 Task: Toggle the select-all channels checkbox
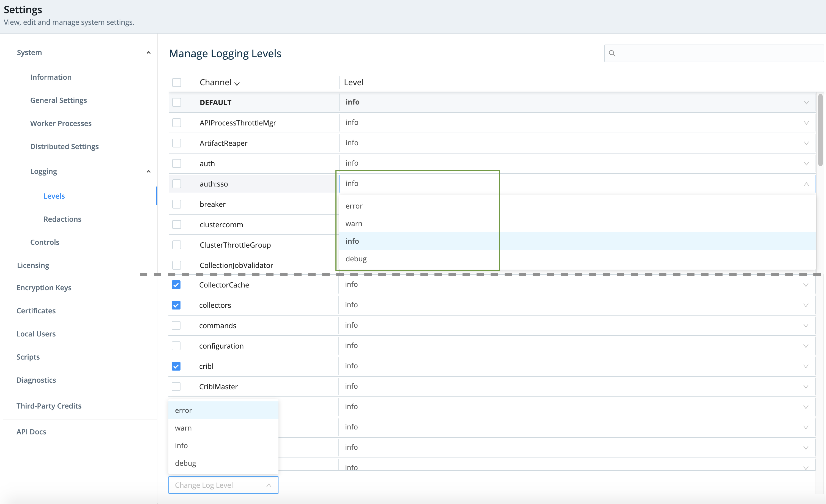click(x=177, y=83)
